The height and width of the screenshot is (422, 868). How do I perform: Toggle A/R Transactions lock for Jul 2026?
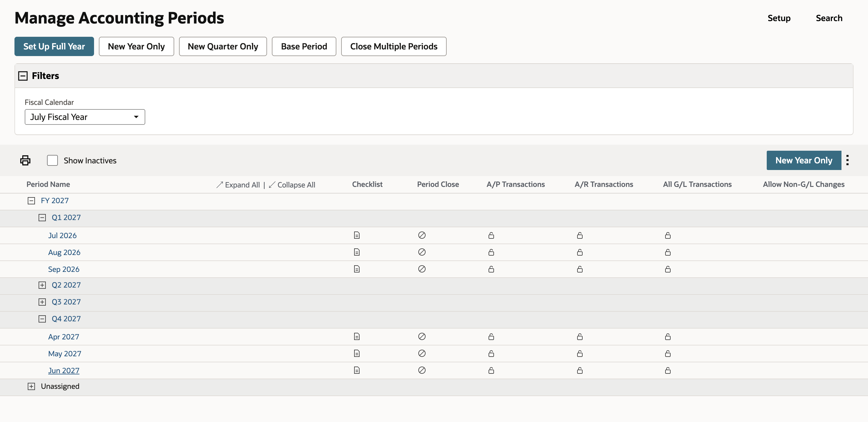[x=580, y=235]
